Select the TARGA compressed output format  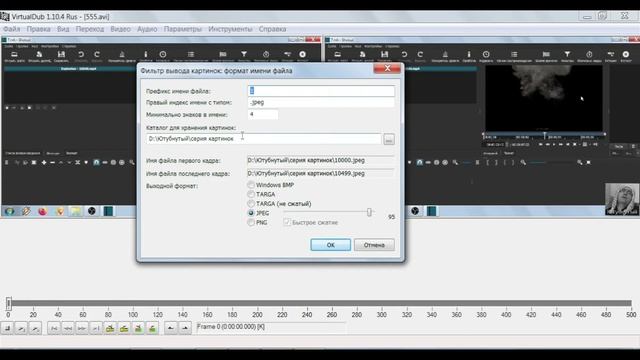pos(251,194)
